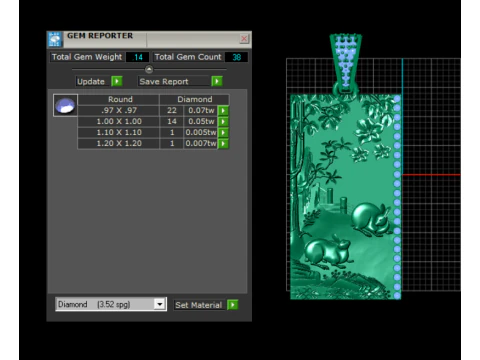Click the lower rabbit on the pendant model
Screen dimensions: 480x360
point(327,251)
